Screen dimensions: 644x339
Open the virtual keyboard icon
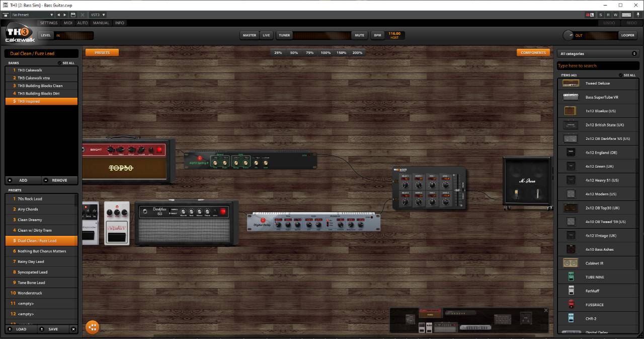(626, 15)
